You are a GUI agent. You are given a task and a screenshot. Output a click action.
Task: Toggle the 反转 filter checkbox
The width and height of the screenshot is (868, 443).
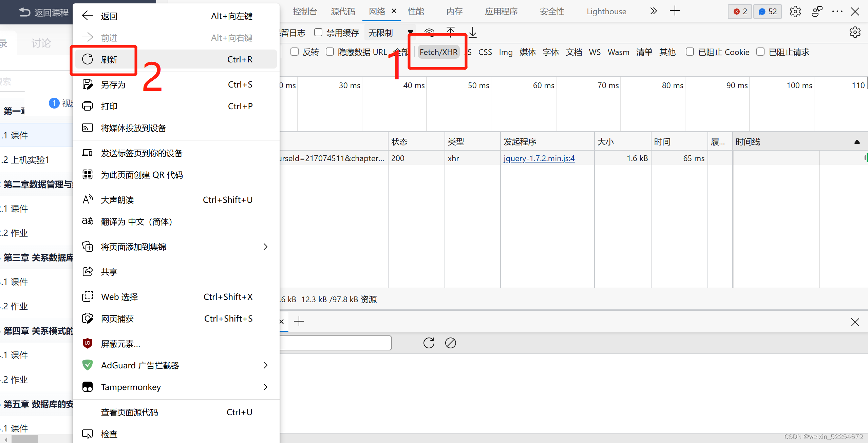(295, 52)
